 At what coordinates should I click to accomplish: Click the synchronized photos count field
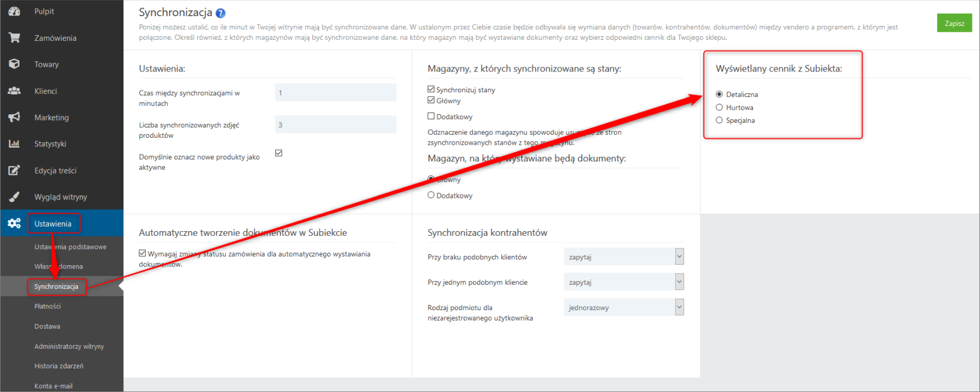point(336,125)
